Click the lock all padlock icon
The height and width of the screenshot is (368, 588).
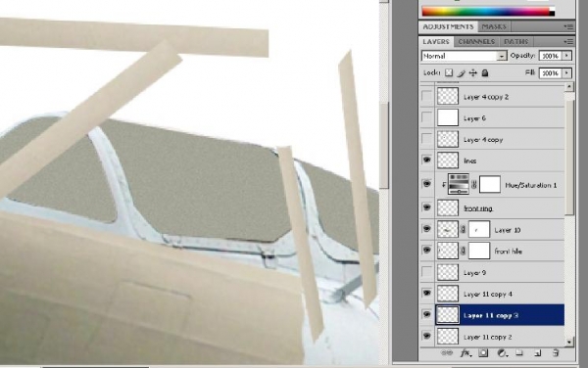[x=485, y=73]
